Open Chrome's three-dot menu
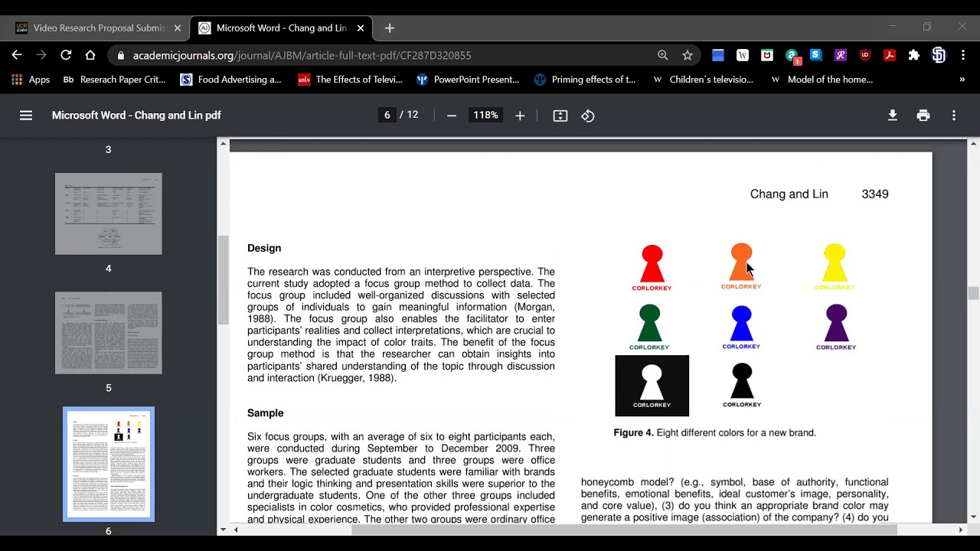The image size is (980, 551). (963, 55)
